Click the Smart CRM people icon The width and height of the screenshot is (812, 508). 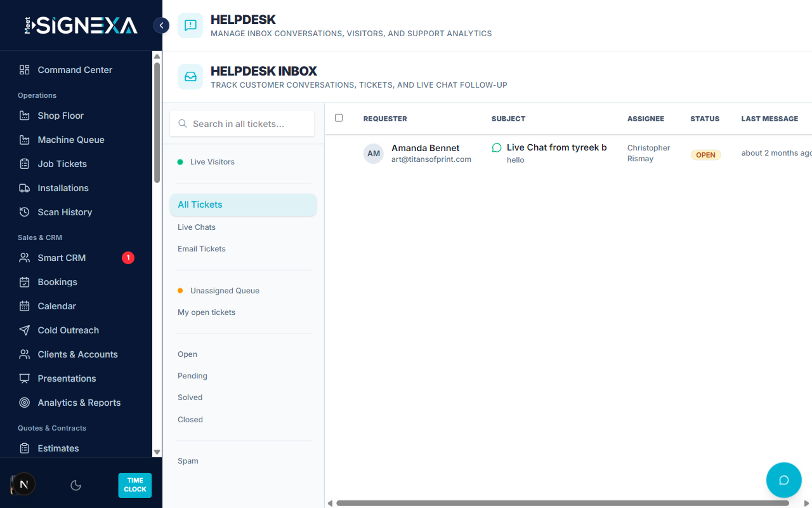coord(24,258)
